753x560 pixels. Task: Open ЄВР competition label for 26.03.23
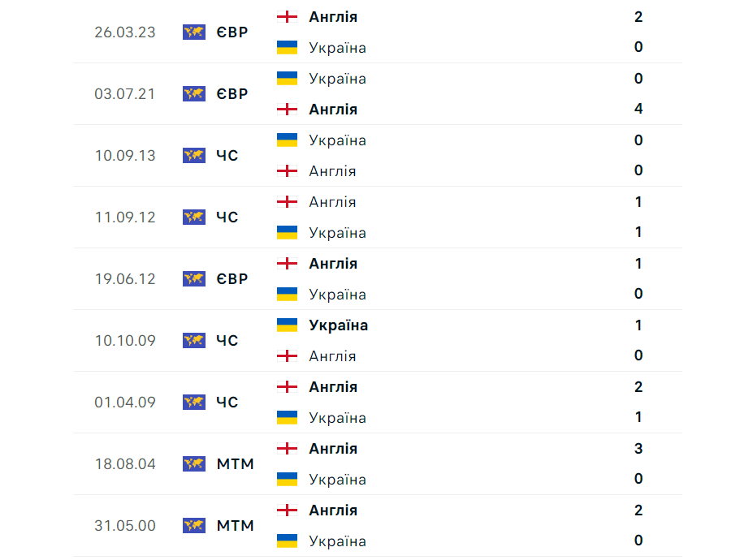[x=232, y=32]
